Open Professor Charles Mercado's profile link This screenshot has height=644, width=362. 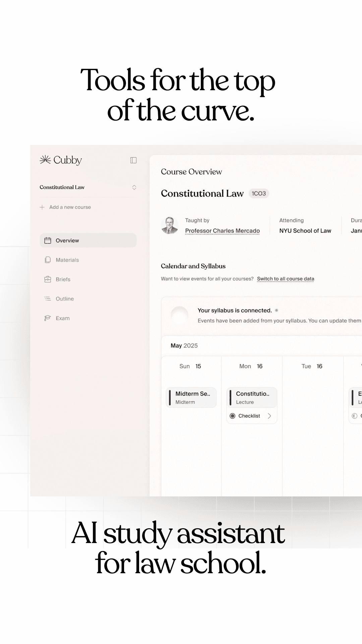(x=222, y=231)
